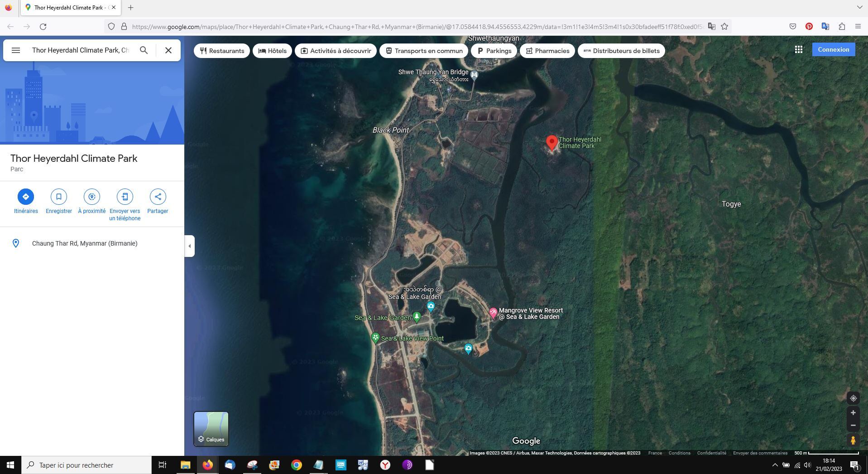Open the Pocket save icon
The image size is (868, 474).
coord(793,27)
